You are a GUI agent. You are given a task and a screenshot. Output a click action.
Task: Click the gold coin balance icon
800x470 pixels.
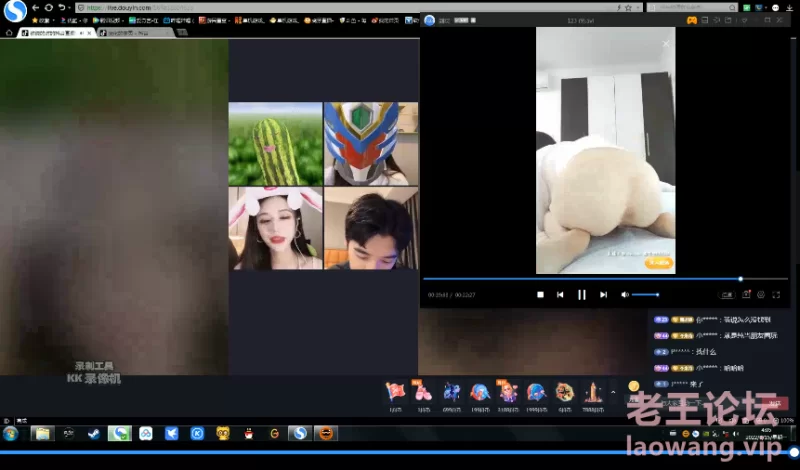coord(634,386)
